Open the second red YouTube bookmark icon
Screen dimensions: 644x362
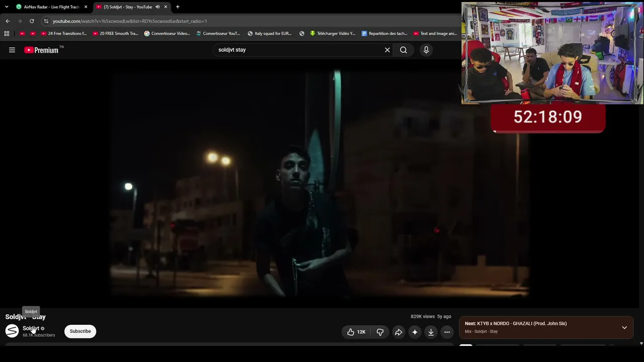pyautogui.click(x=33, y=34)
